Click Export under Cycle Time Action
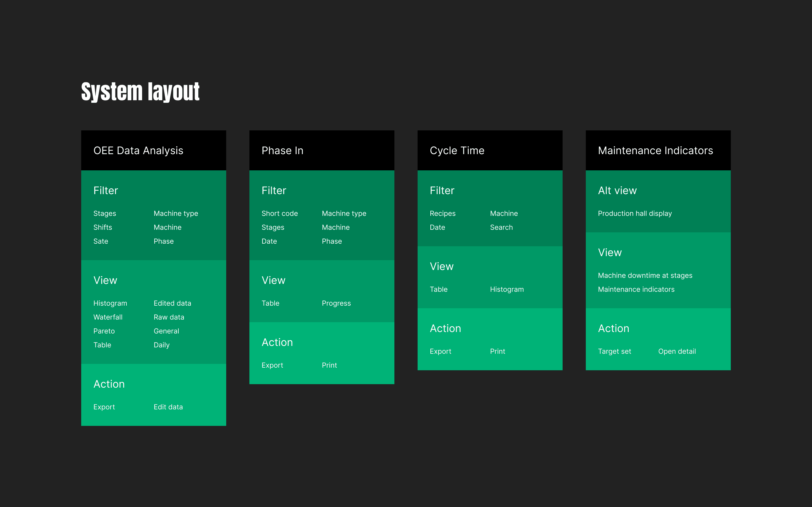 440,351
